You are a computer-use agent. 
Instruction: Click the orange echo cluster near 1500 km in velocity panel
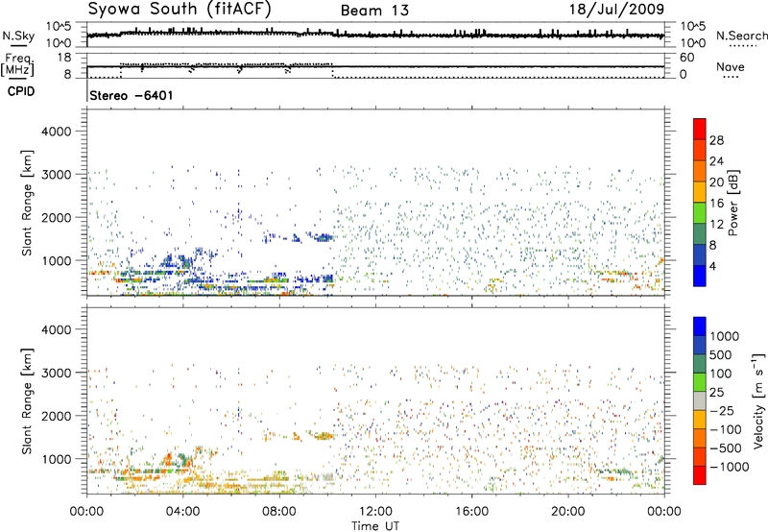tap(323, 436)
